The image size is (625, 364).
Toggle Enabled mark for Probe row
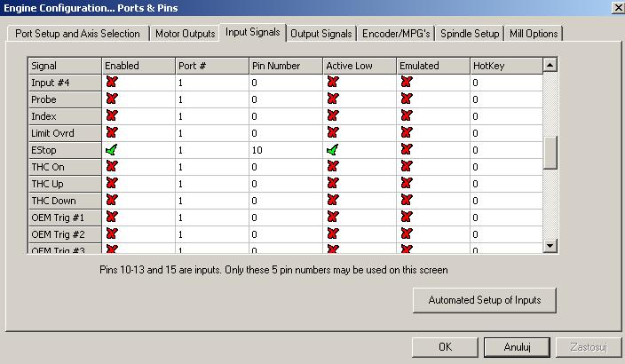click(x=112, y=99)
